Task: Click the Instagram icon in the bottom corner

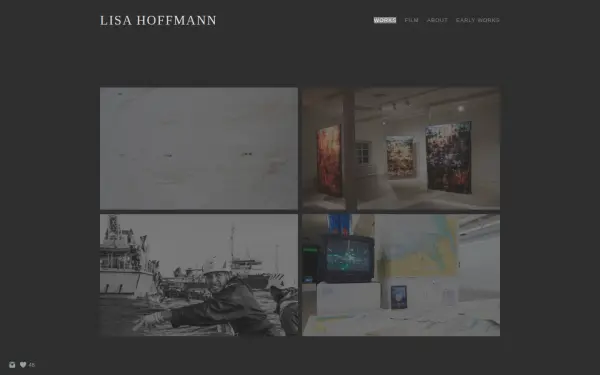Action: coord(12,365)
